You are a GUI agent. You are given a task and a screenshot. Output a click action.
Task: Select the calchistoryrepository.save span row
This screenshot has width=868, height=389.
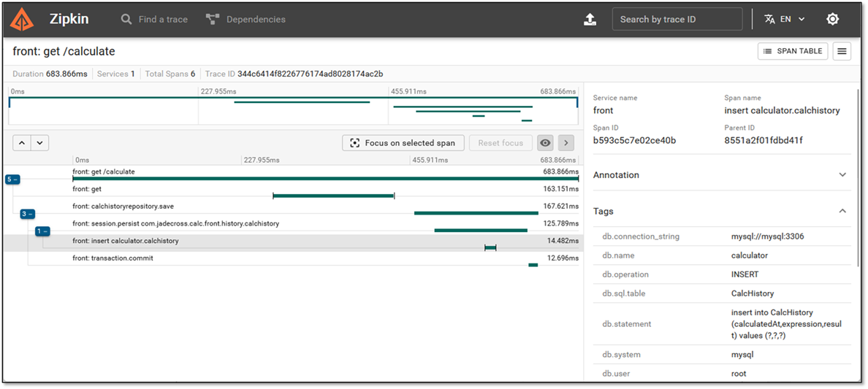[x=326, y=209]
